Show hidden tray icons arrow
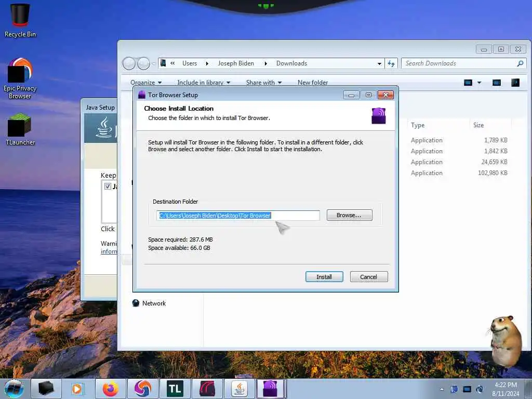Screen dimensions: 532x399 pos(442,389)
